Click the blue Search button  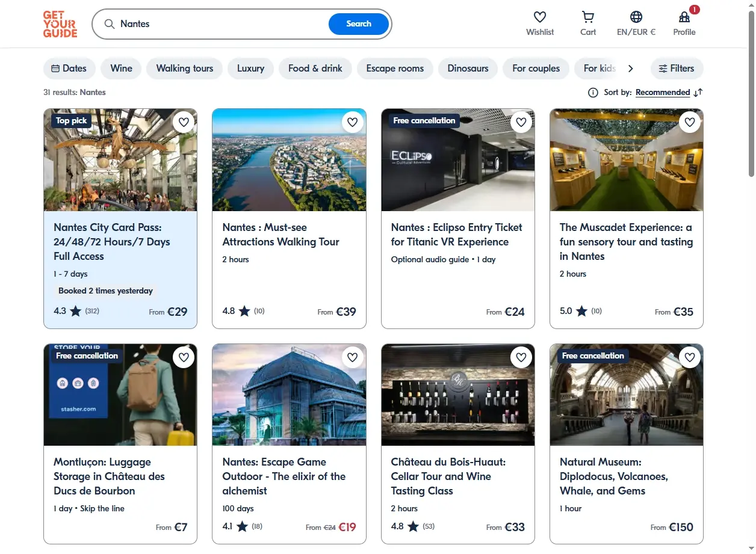click(359, 24)
